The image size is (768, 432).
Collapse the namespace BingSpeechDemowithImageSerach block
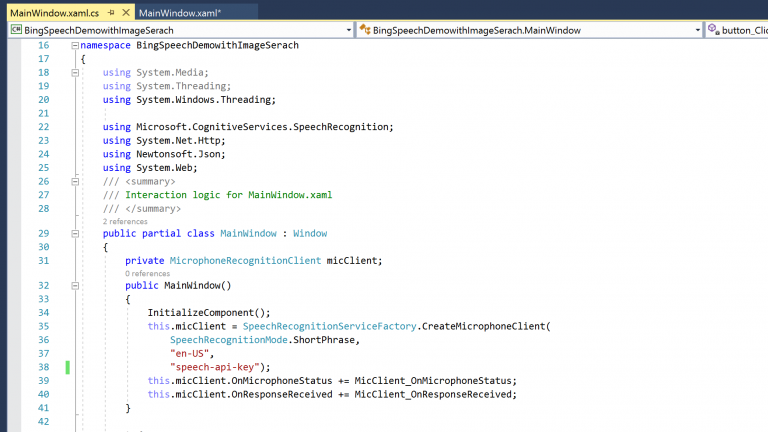[74, 46]
